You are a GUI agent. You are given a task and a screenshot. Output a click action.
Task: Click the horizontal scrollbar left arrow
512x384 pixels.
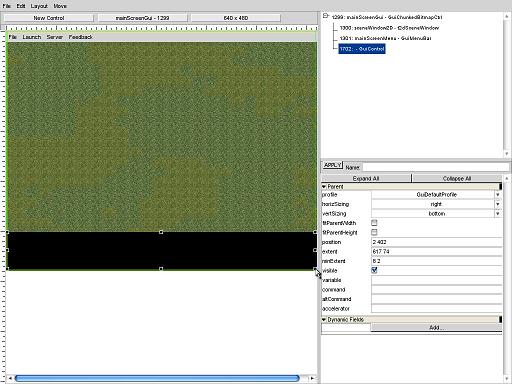[10, 378]
